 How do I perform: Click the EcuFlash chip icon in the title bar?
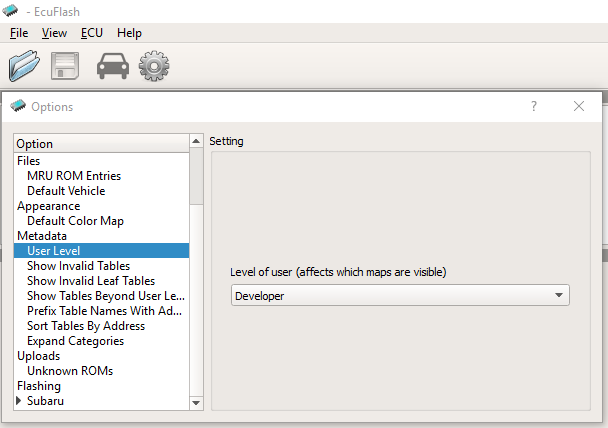coord(10,10)
